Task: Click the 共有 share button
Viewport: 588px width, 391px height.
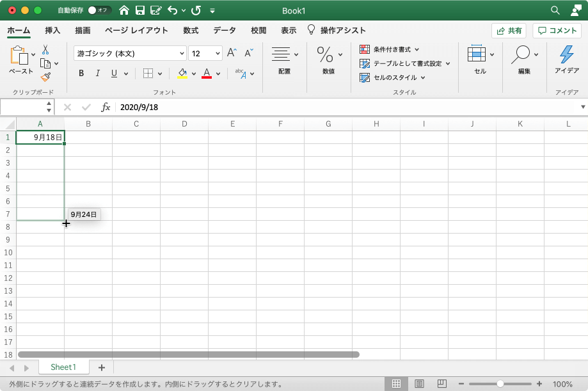Action: (509, 31)
